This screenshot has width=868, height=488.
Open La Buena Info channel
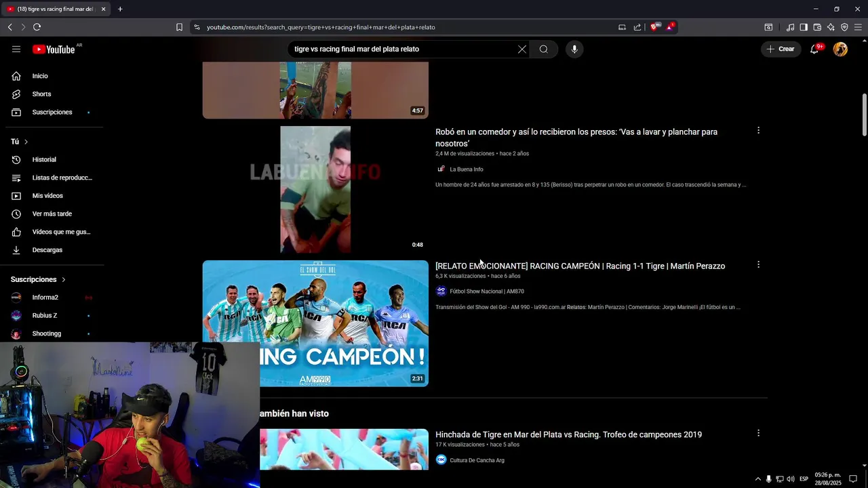467,169
